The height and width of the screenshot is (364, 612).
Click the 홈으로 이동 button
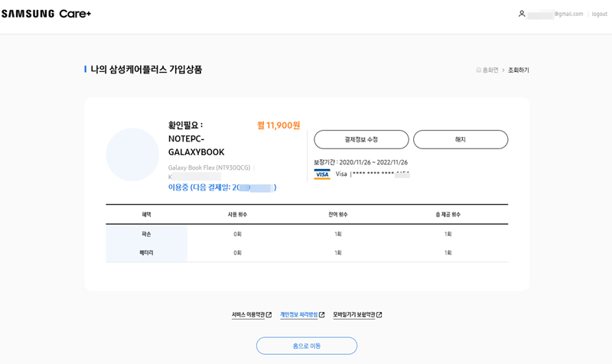click(x=307, y=346)
